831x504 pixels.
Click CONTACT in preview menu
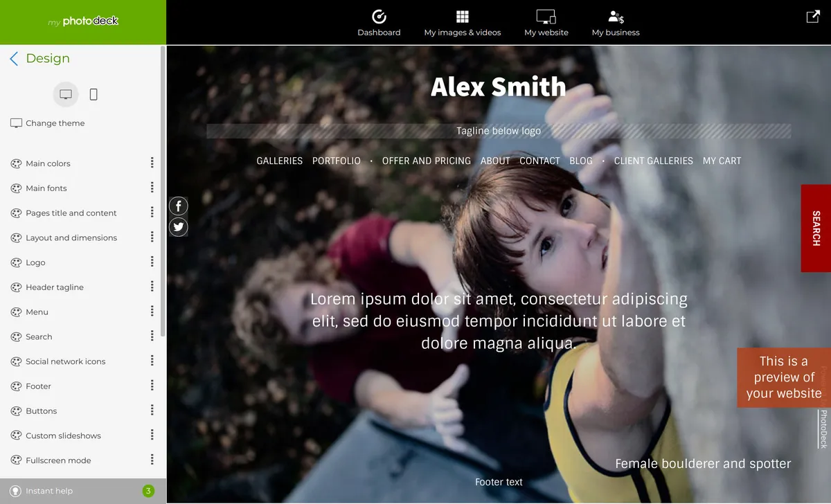(539, 161)
